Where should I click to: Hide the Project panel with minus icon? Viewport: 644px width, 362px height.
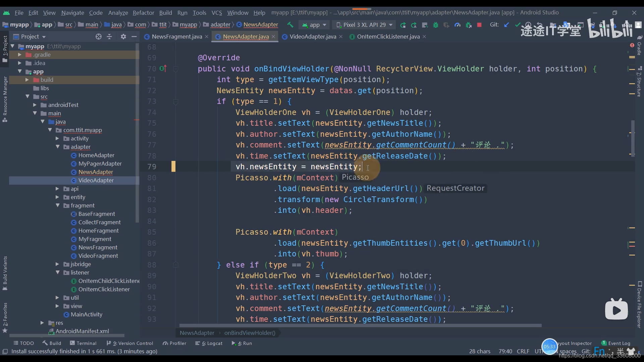[134, 37]
